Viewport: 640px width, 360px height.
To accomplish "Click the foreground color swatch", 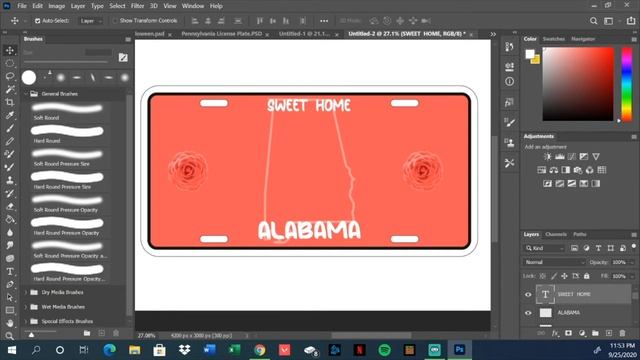I will 530,54.
